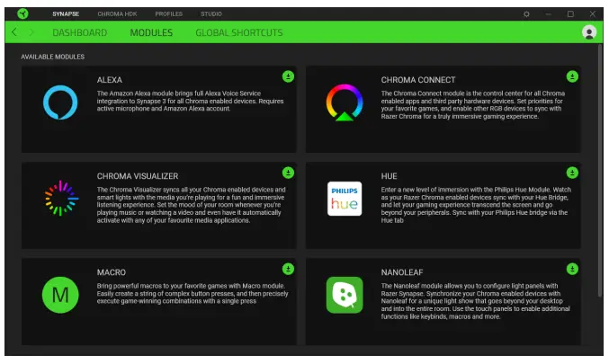Click the Alexa module description text
This screenshot has height=364, width=609.
pos(191,101)
